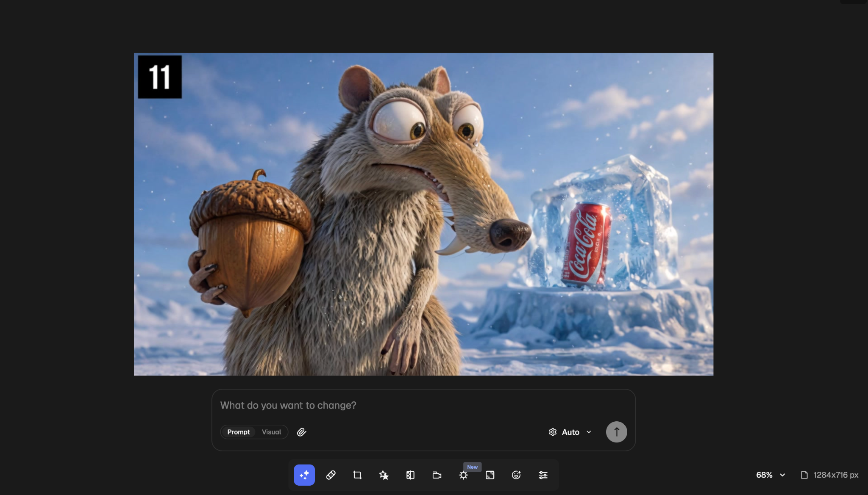Open the sun relight tool

tap(463, 475)
